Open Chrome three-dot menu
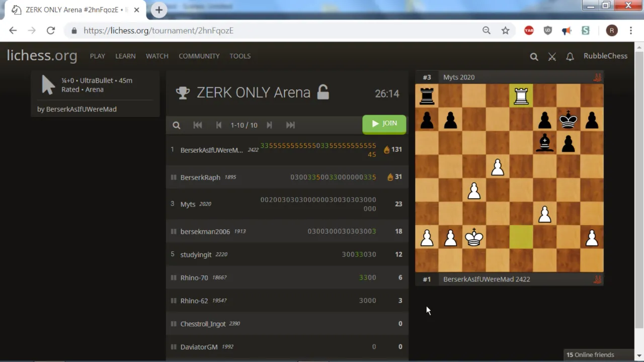The image size is (644, 362). 631,31
